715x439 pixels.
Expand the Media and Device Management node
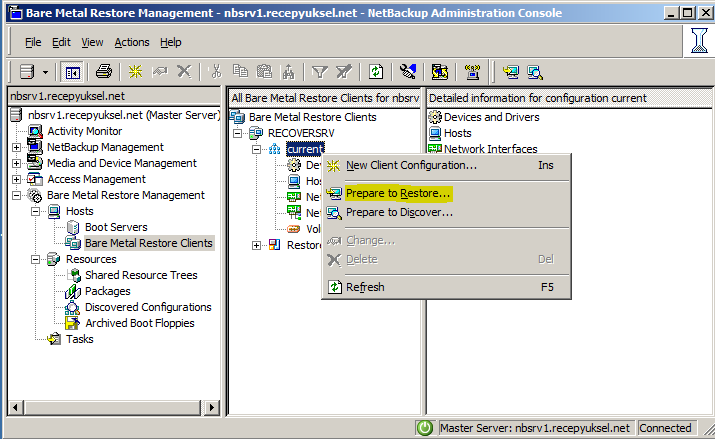click(x=16, y=164)
